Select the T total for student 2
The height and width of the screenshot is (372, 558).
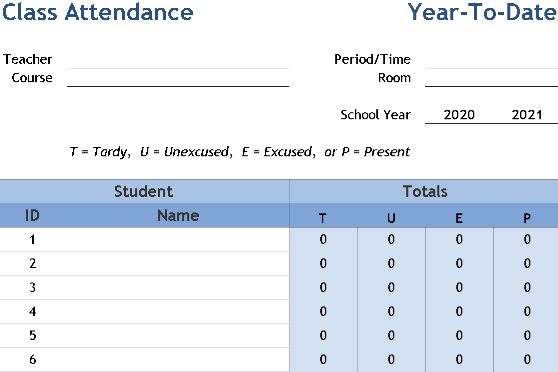tap(323, 263)
